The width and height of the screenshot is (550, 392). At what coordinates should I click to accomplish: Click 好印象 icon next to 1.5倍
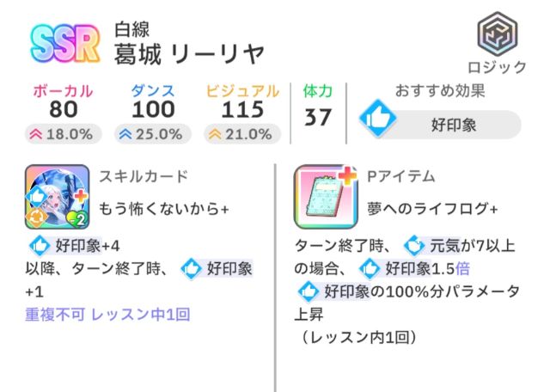coord(370,267)
